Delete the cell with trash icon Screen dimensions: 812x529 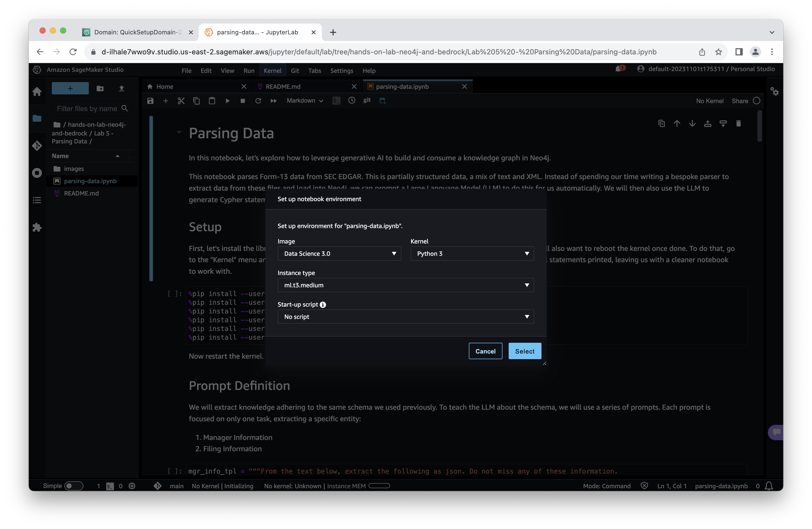pyautogui.click(x=739, y=123)
